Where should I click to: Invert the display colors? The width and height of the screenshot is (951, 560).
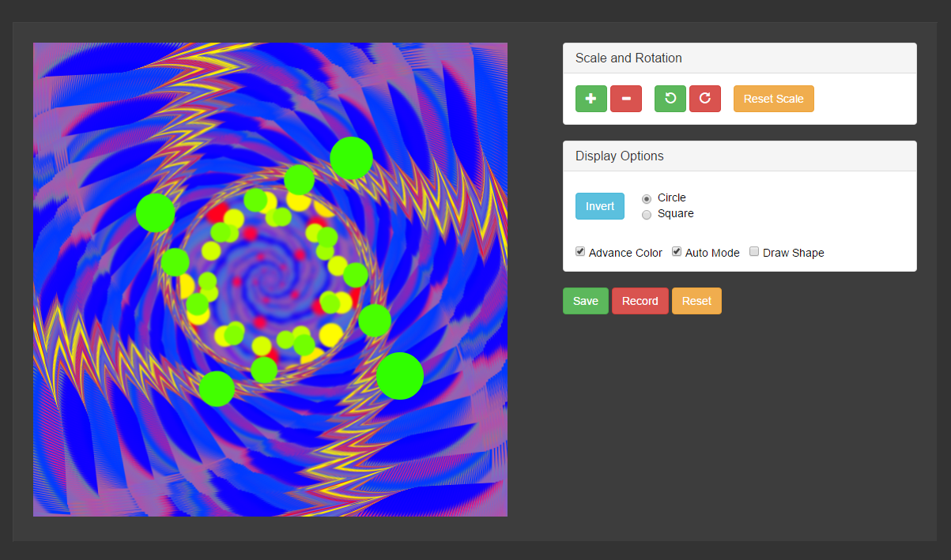tap(600, 206)
